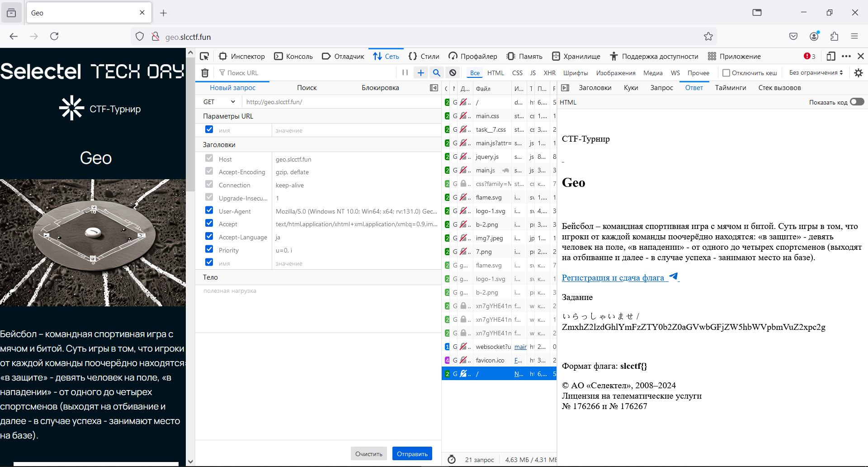The image size is (868, 467).
Task: Switch to the Инспектор tab
Action: coord(242,56)
